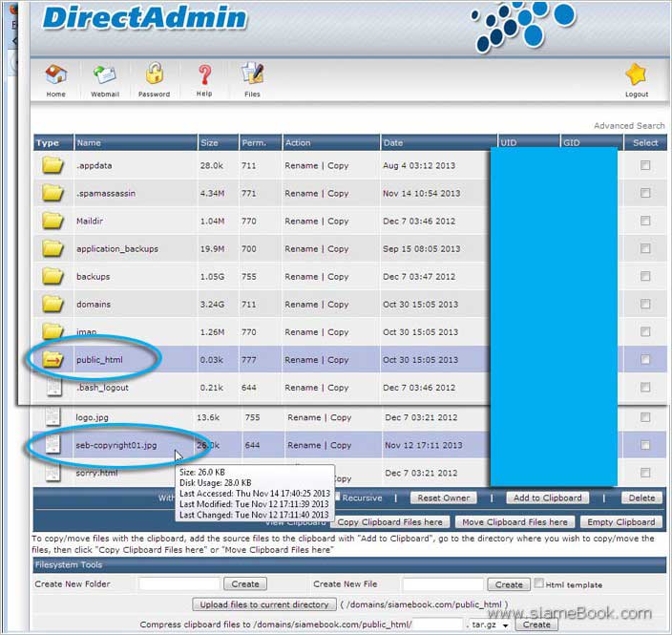Select the application_backups row checkbox
Screen dimensions: 672x635
(x=645, y=248)
